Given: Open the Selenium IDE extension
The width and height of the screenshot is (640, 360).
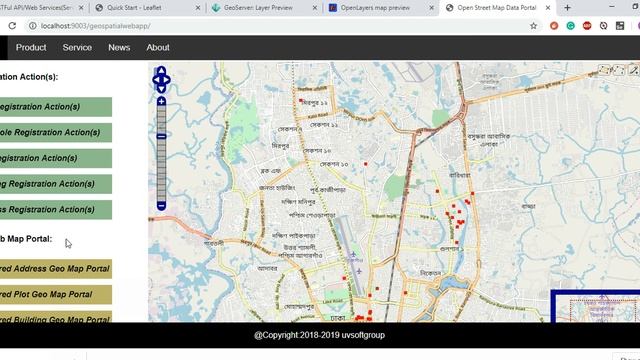Looking at the screenshot, I should [x=620, y=26].
